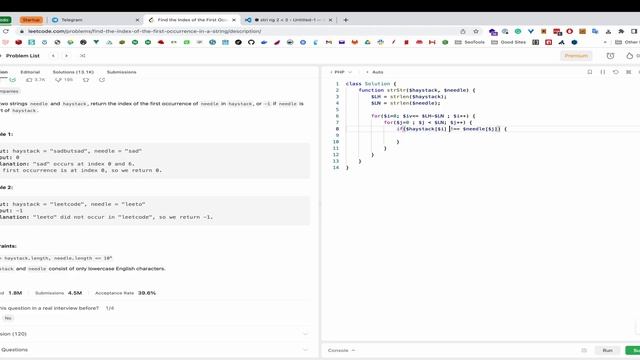Click code line 2 function strStr
The height and width of the screenshot is (360, 640).
tap(417, 90)
